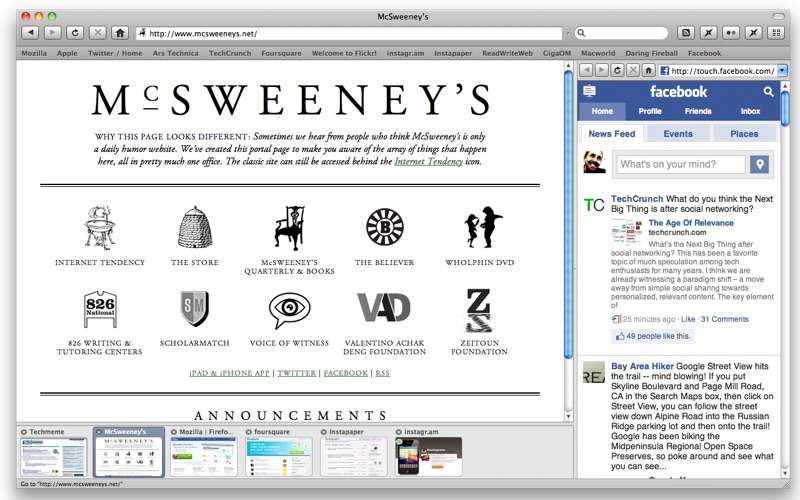Click the RSS feed toolbar icon
This screenshot has height=500, width=800.
point(686,33)
